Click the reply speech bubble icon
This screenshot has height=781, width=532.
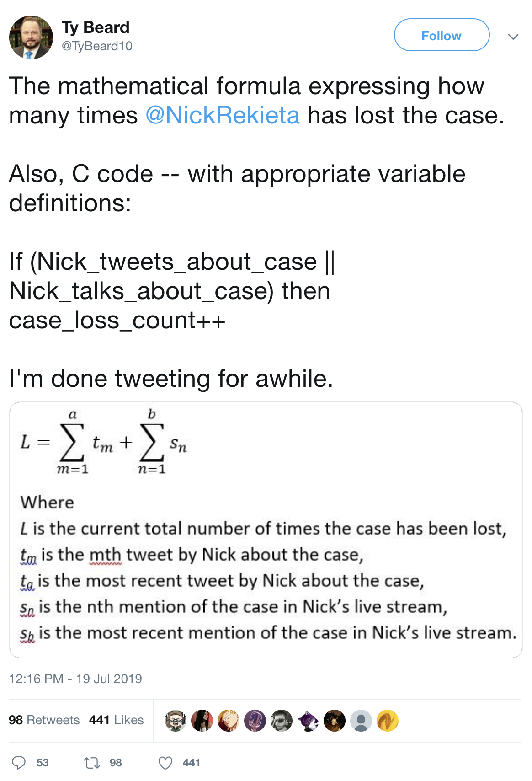click(19, 762)
